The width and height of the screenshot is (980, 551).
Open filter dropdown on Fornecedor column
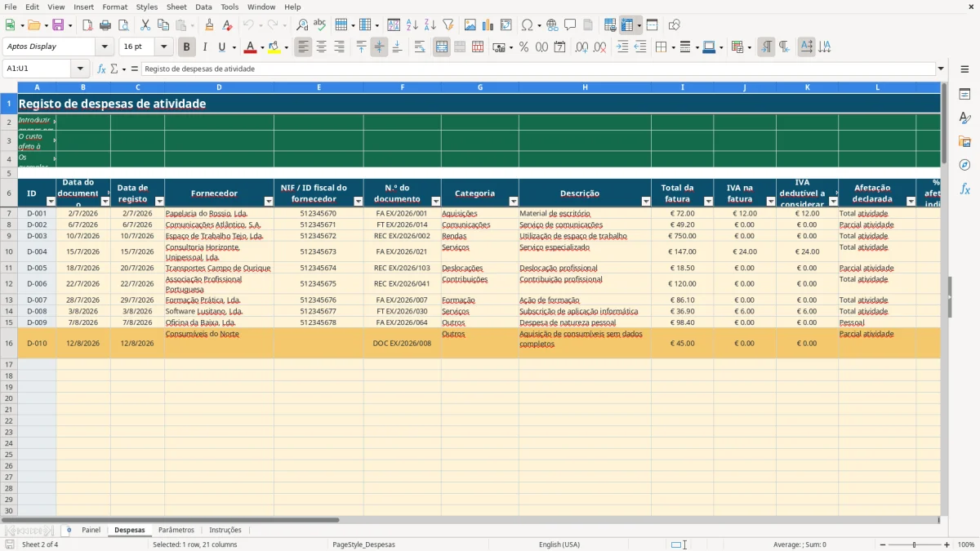click(x=269, y=201)
